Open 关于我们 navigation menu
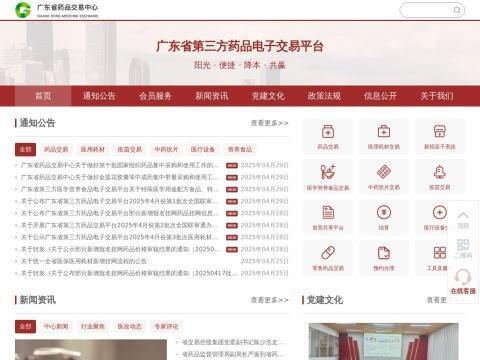Screen dimensions: 480x360 coord(437,96)
